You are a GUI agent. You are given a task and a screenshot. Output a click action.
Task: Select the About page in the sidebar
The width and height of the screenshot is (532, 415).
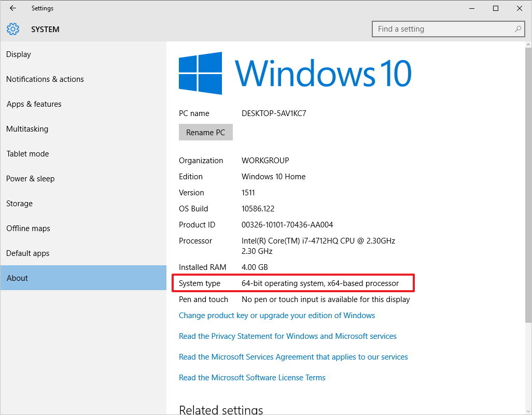[x=17, y=278]
